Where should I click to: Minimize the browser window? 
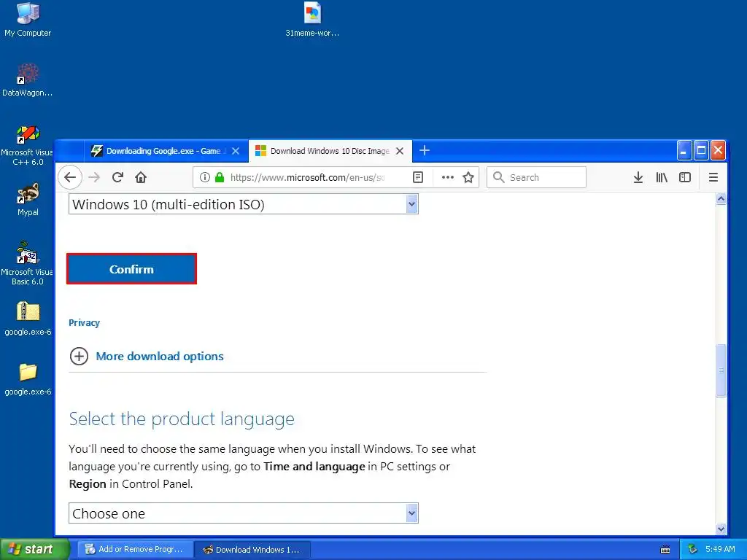click(x=684, y=151)
